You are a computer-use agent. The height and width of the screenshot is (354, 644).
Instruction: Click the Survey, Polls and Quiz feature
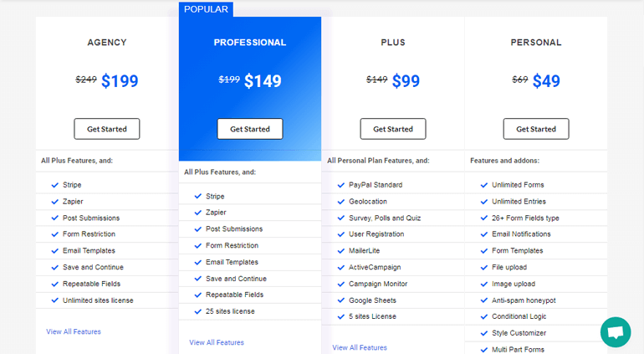tap(385, 218)
